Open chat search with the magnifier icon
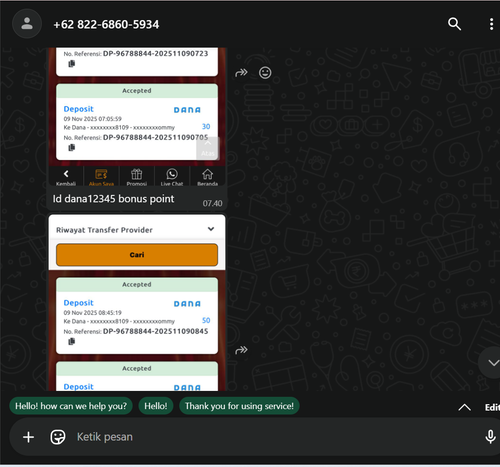 click(x=454, y=24)
